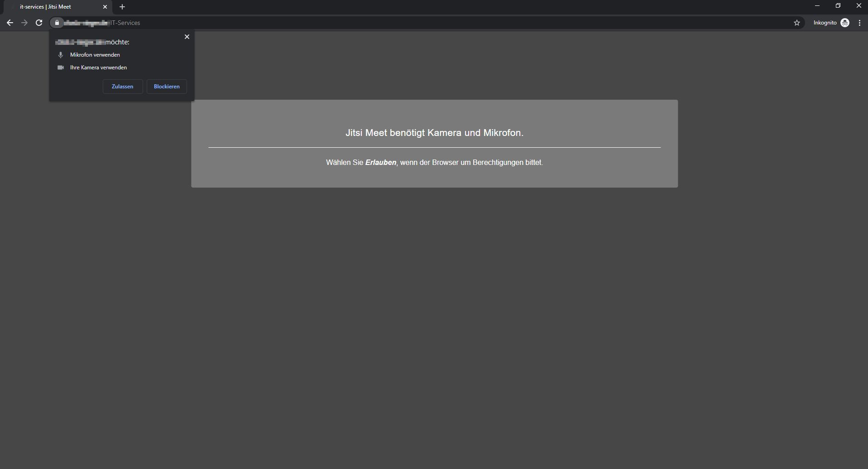Click the padlock site info icon

coord(57,23)
